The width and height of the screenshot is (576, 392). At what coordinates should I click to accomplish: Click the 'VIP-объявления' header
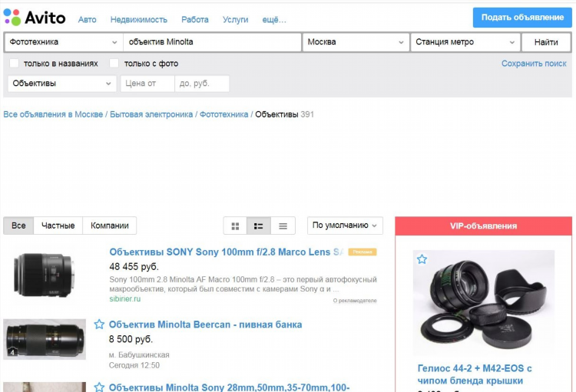tap(483, 226)
